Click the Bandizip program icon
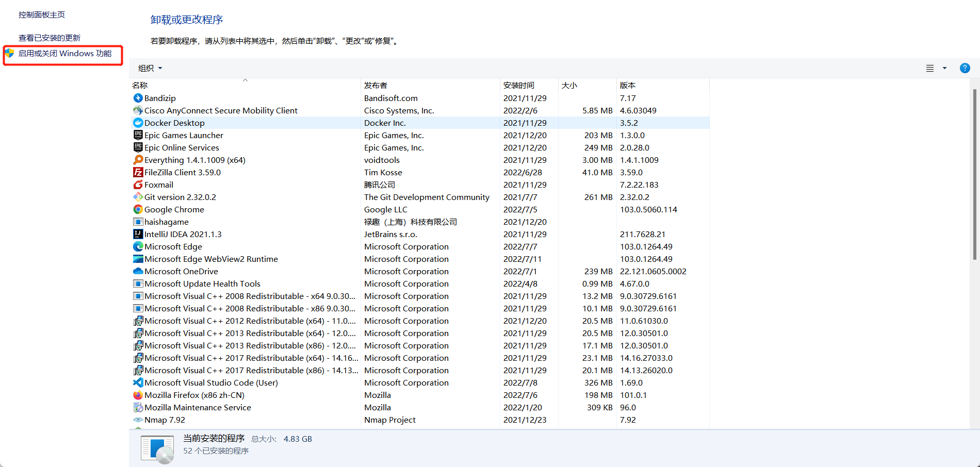 tap(138, 98)
